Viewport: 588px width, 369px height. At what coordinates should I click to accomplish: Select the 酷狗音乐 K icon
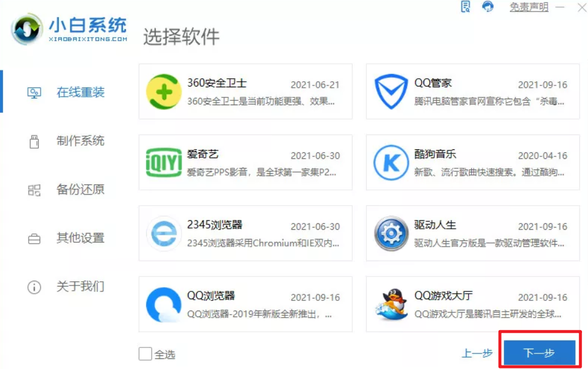click(x=391, y=162)
